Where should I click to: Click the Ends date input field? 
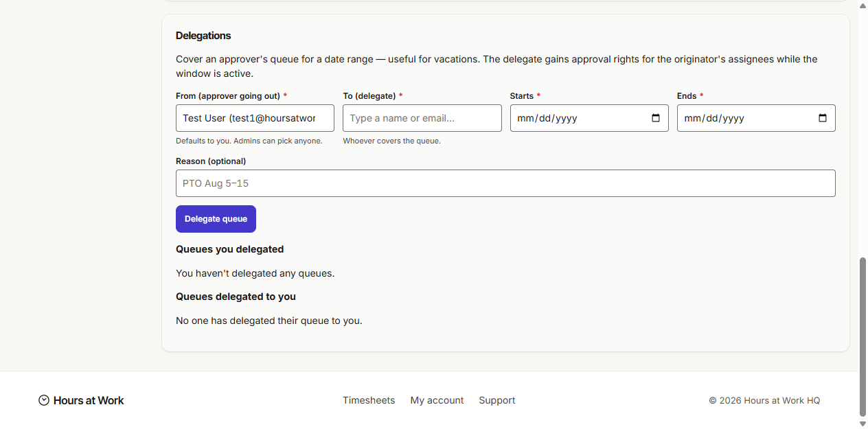756,118
